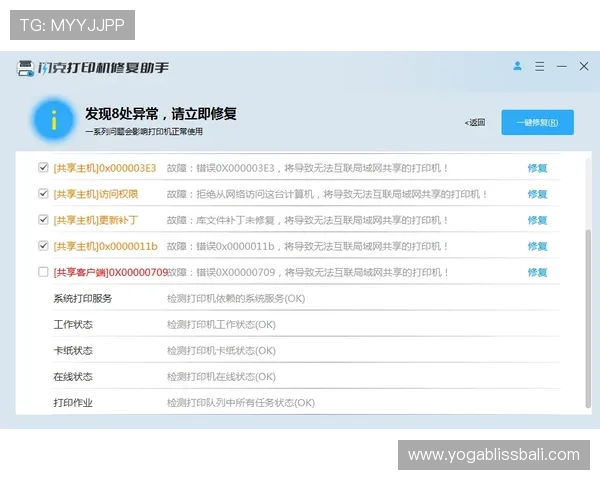
Task: Click 修复 link for 0x0000011b row
Action: 537,246
